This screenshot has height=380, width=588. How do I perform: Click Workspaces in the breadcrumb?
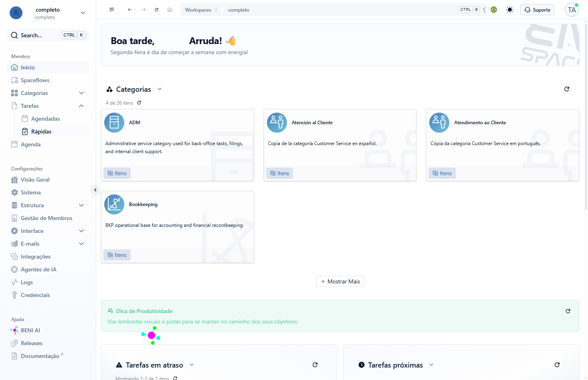tap(198, 10)
